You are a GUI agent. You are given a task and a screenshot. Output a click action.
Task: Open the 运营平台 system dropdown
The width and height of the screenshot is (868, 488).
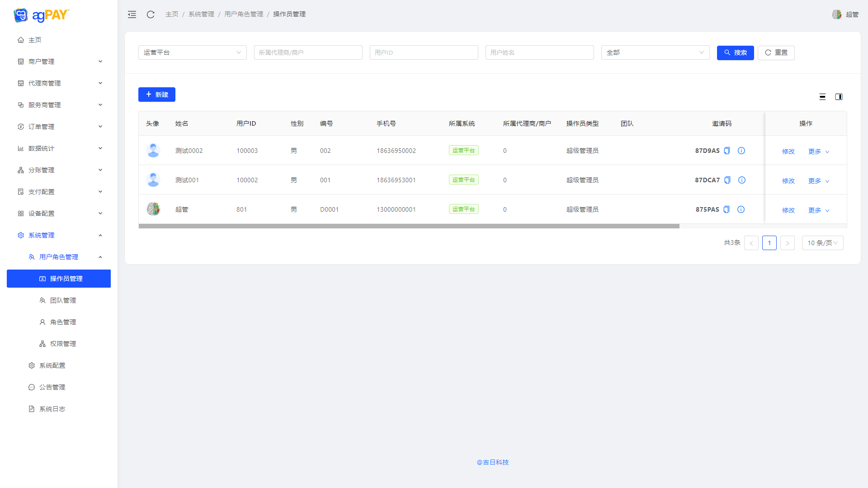(192, 52)
